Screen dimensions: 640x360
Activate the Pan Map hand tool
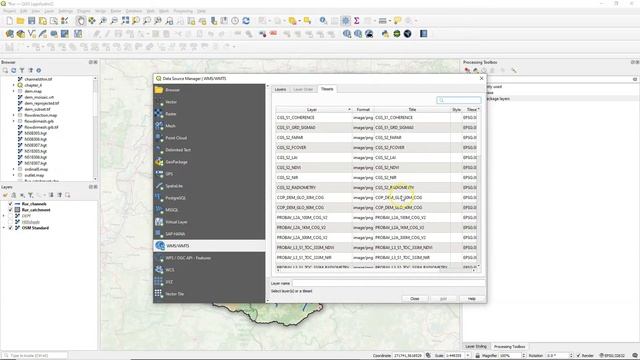pyautogui.click(x=81, y=21)
